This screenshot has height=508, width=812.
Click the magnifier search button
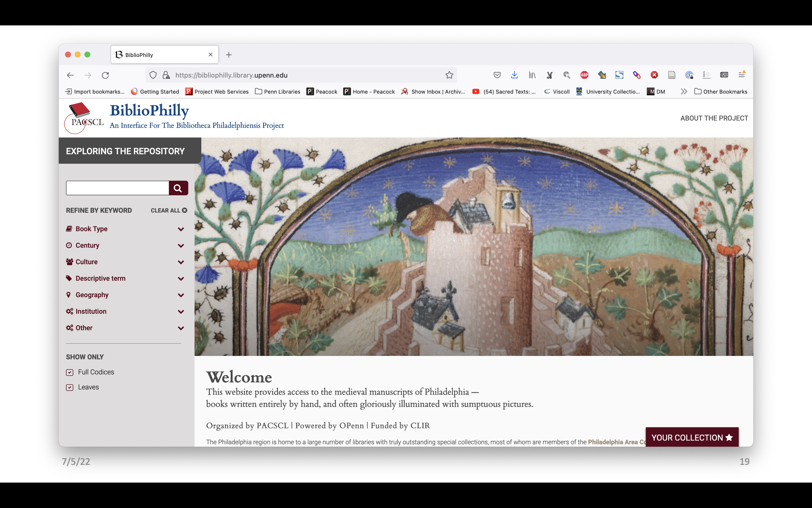(x=178, y=188)
